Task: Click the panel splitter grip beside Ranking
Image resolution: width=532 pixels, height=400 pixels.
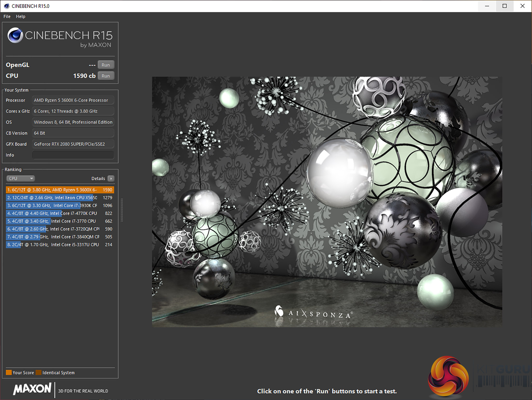Action: 122,210
